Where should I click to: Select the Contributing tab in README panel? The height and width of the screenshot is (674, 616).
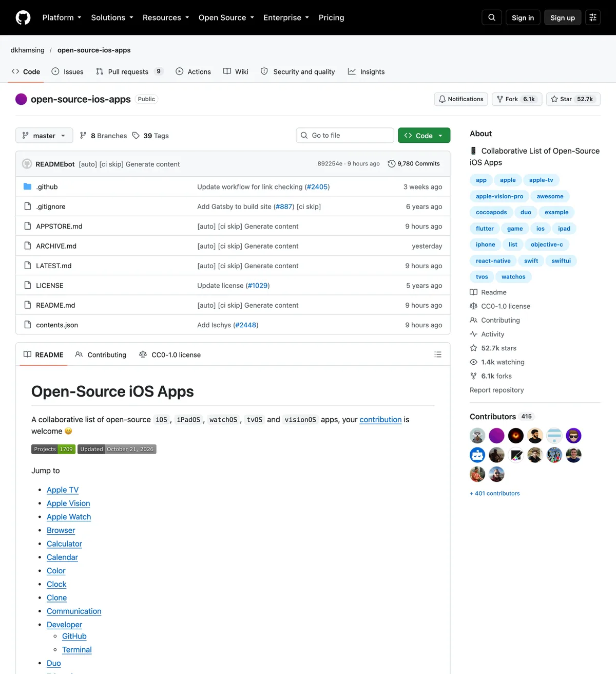[101, 355]
